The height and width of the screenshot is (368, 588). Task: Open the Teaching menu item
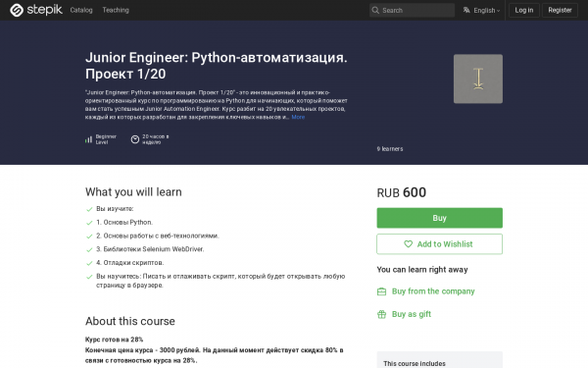pos(116,10)
